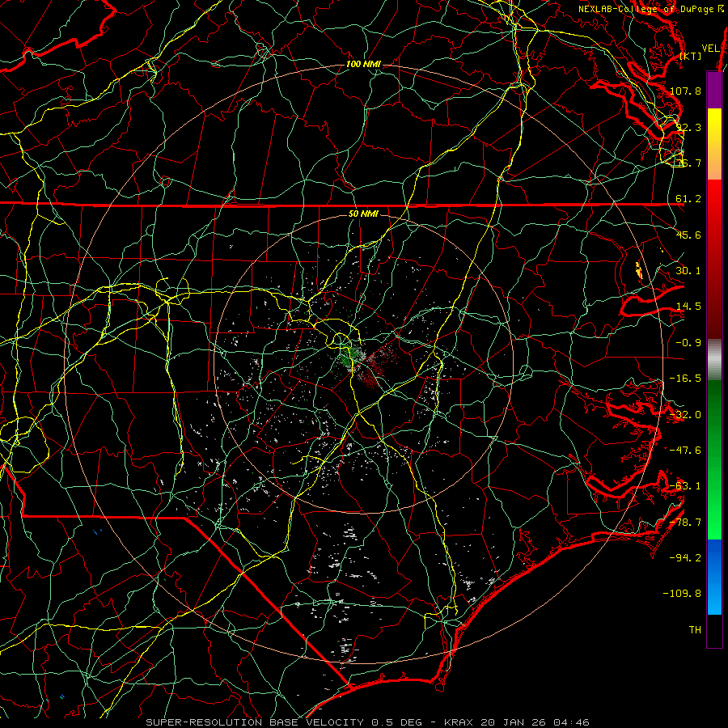728x728 pixels.
Task: Select the -78.7 velocity scale value
Action: click(685, 523)
